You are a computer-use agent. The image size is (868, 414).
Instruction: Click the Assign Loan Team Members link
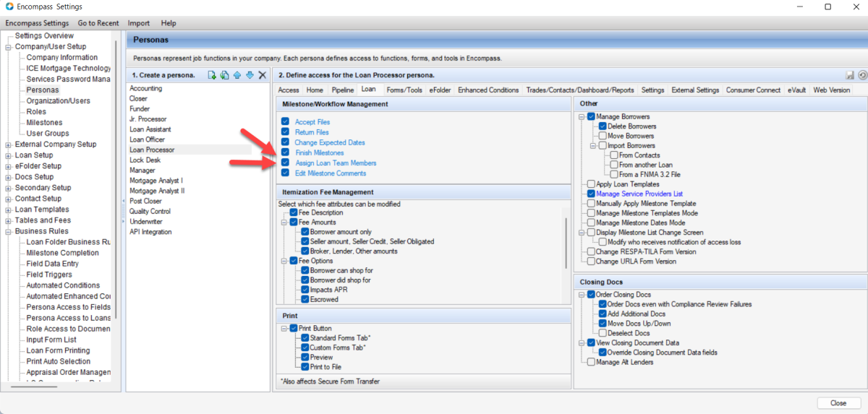[x=336, y=163]
